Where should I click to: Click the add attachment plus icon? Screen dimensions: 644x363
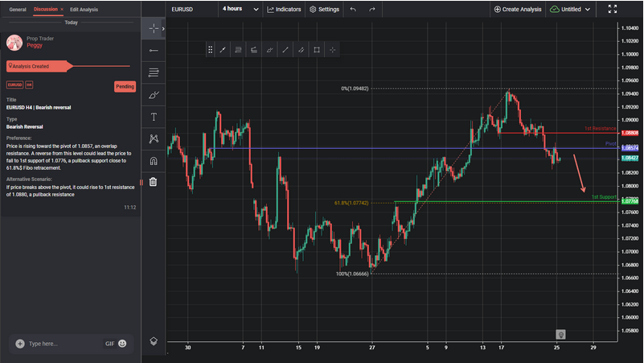pos(20,344)
